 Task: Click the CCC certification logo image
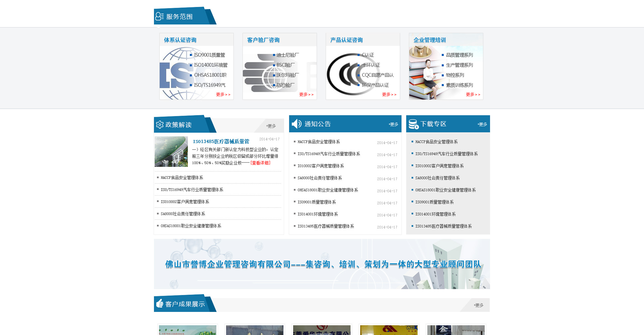[344, 74]
